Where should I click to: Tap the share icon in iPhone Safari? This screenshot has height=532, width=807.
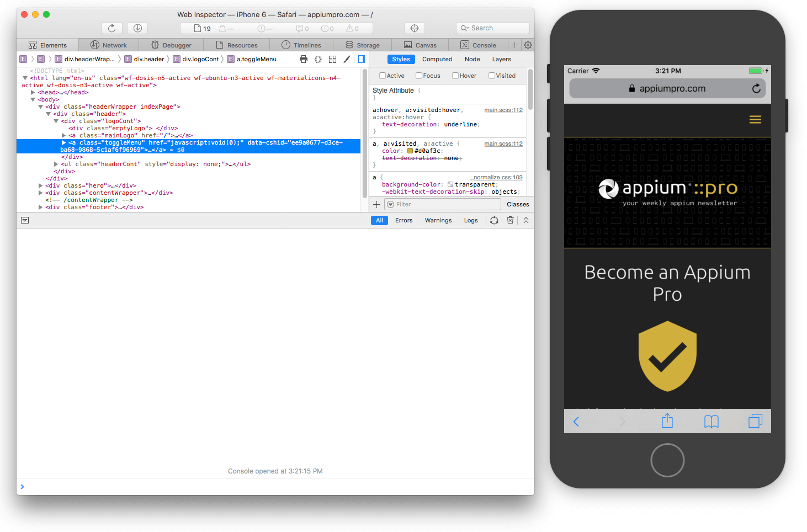(x=667, y=421)
